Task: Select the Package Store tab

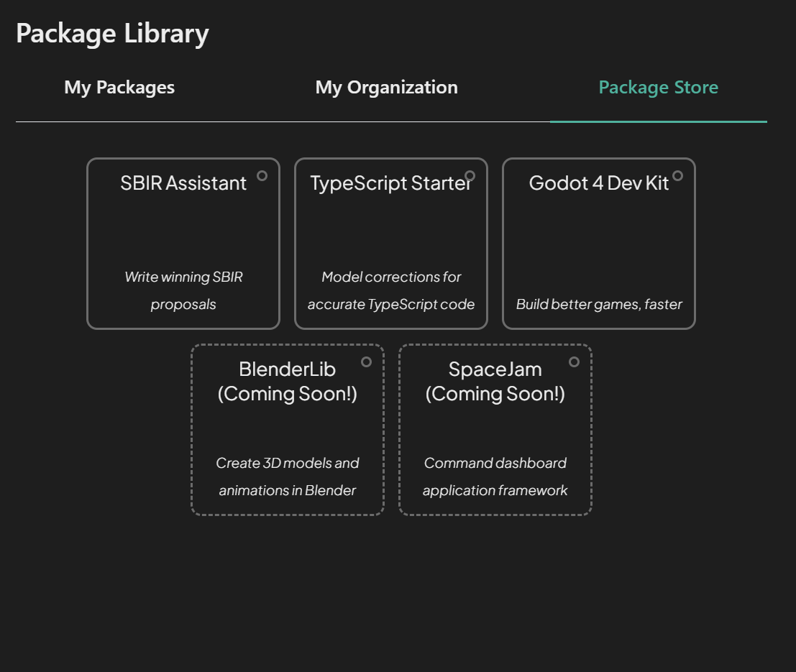Action: [659, 87]
